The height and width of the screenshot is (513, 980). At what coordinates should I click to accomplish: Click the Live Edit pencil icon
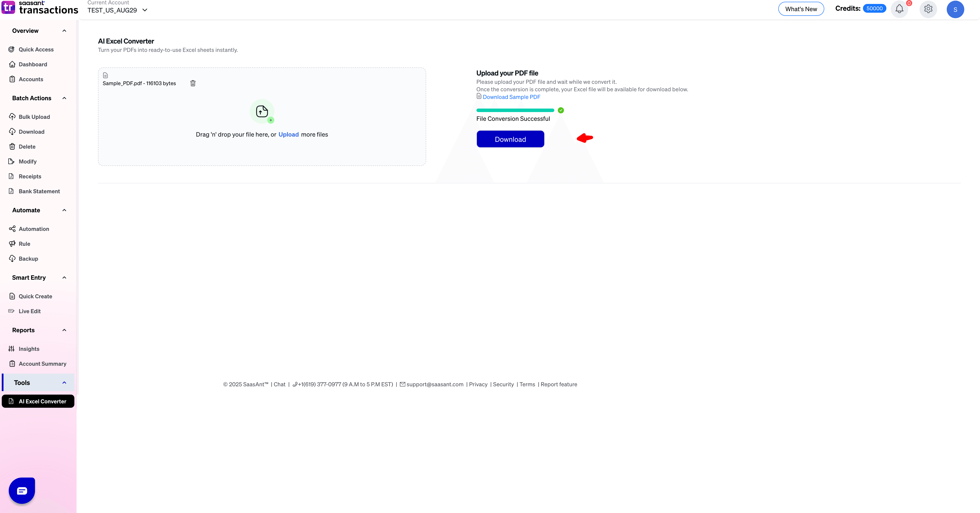pyautogui.click(x=12, y=311)
